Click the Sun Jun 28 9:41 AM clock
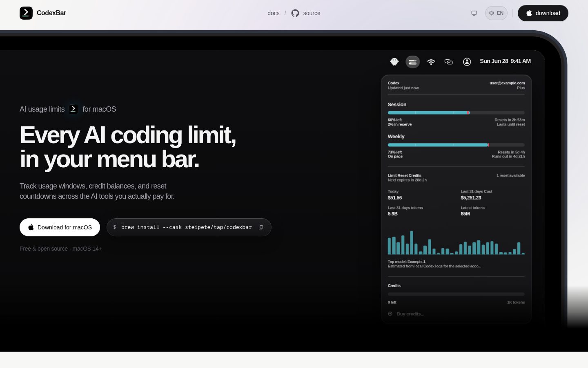588x368 pixels. tap(505, 61)
